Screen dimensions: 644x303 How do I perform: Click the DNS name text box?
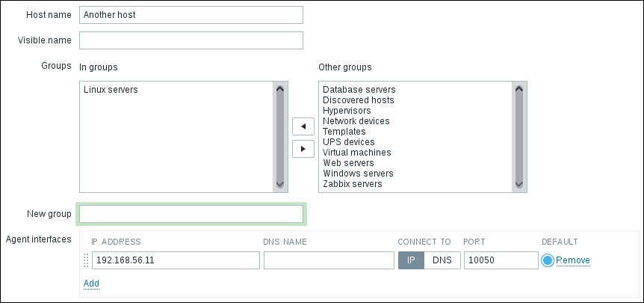[329, 260]
